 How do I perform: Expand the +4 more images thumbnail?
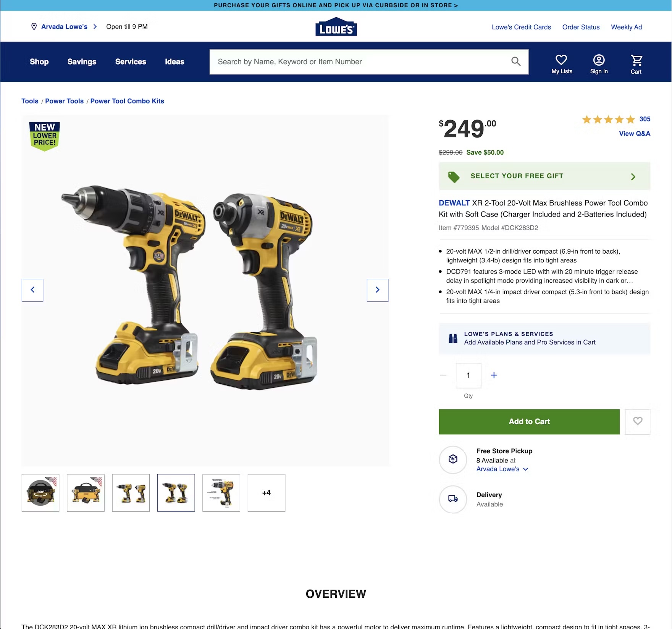(267, 493)
